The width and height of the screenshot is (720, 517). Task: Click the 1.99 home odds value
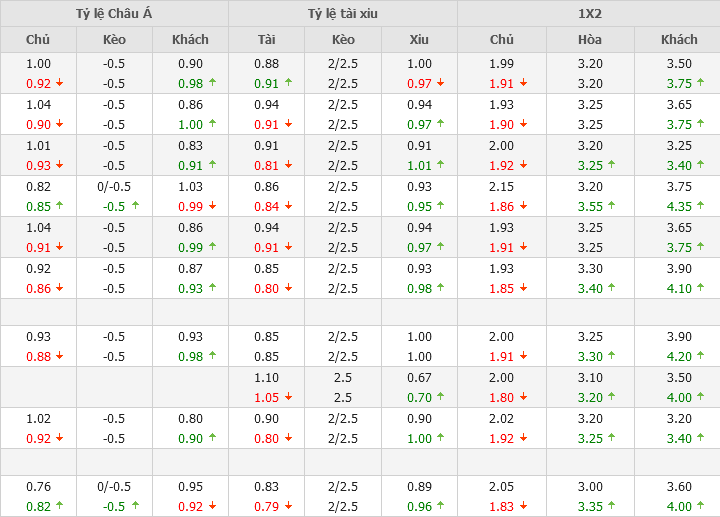pos(502,63)
